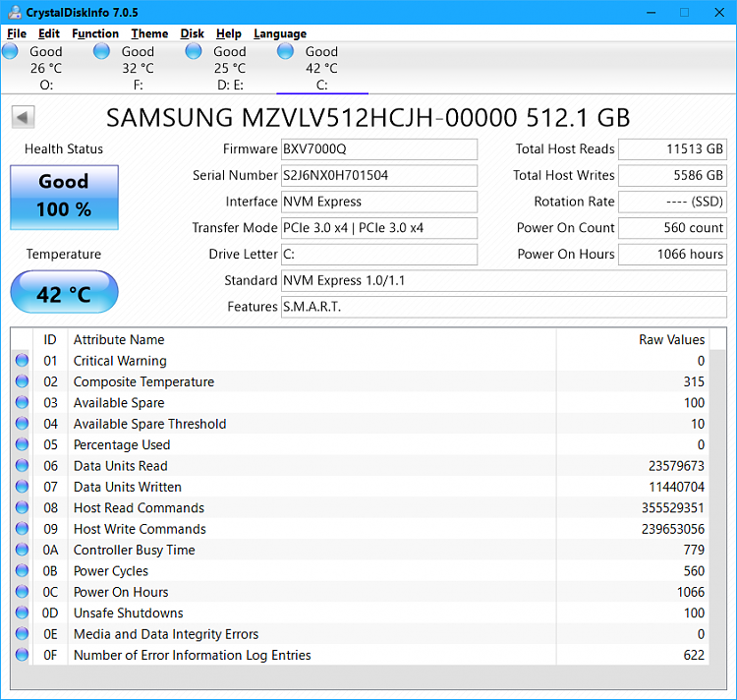Image resolution: width=737 pixels, height=700 pixels.
Task: Select the Data Units Read value 23579673
Action: click(x=676, y=466)
